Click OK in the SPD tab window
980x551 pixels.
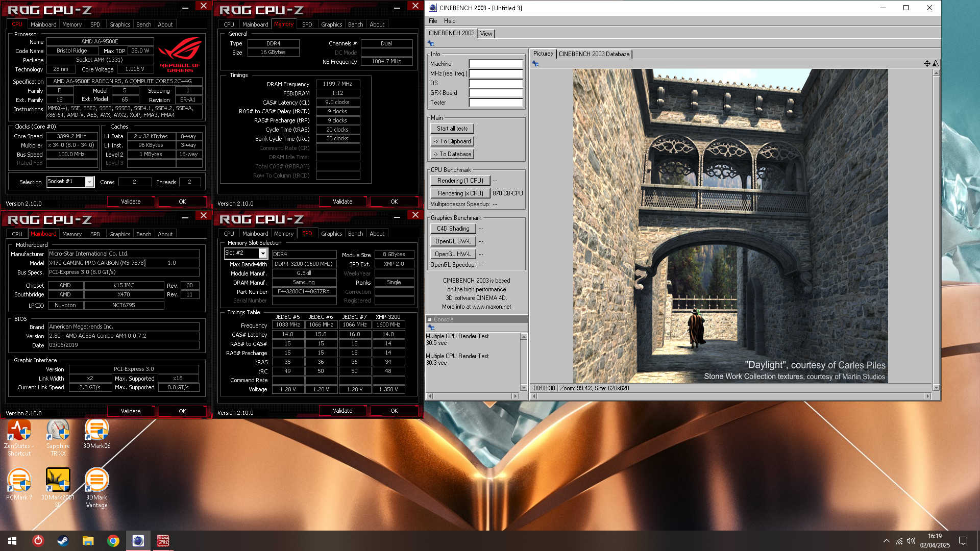pos(394,411)
